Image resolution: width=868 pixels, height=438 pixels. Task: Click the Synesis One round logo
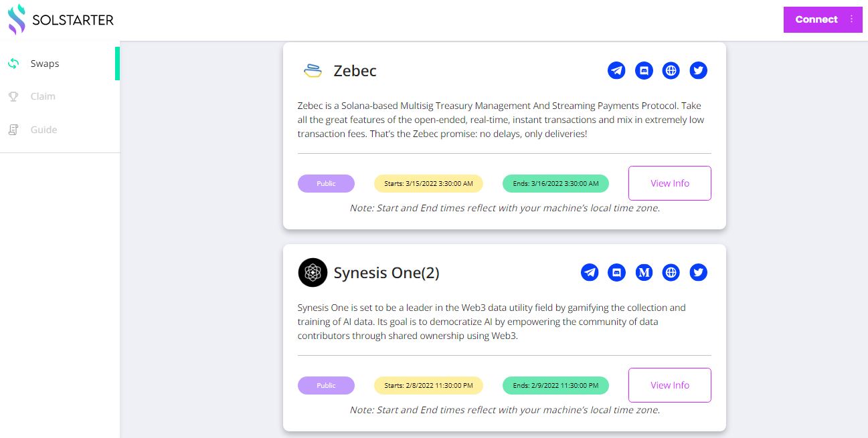313,272
